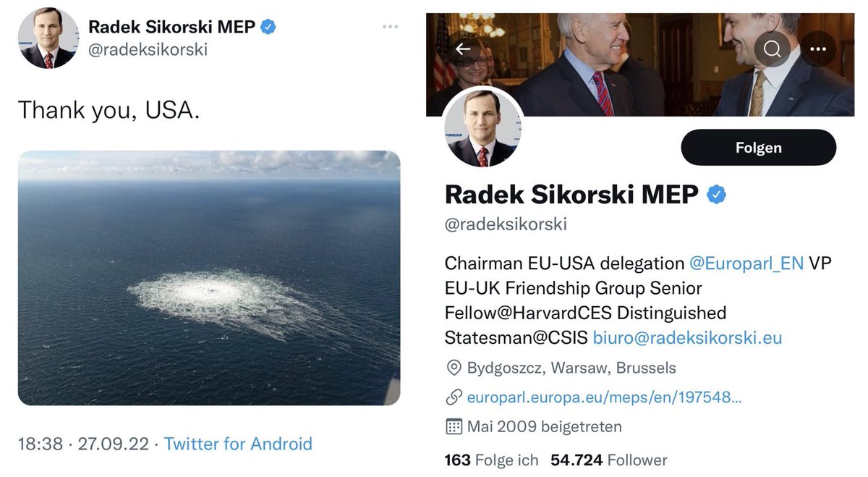Open profile search magnifier icon

pos(772,49)
